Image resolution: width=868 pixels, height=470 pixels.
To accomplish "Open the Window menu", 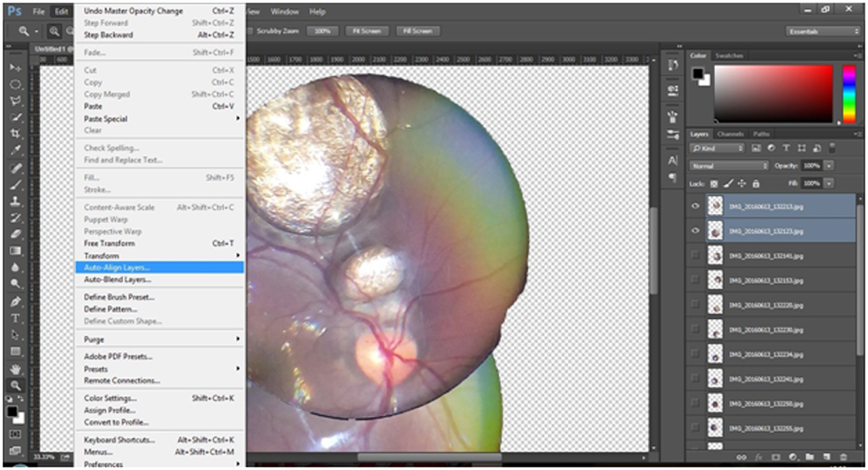I will (284, 11).
